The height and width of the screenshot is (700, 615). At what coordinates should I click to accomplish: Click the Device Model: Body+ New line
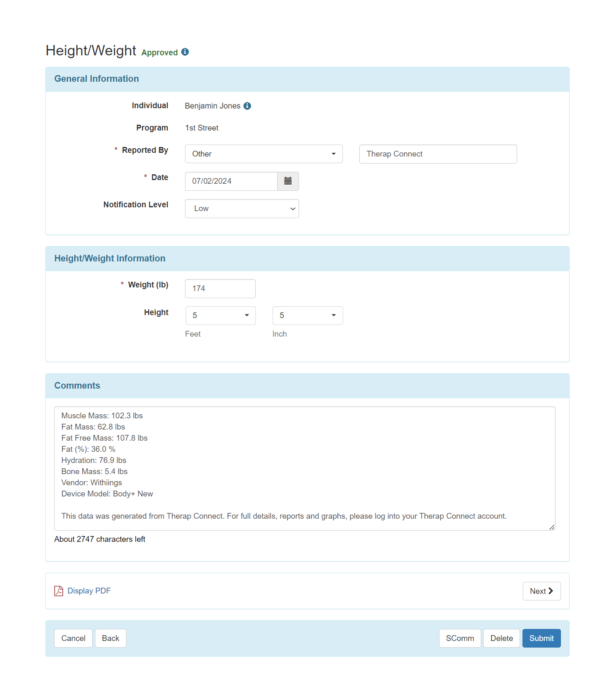coord(107,494)
